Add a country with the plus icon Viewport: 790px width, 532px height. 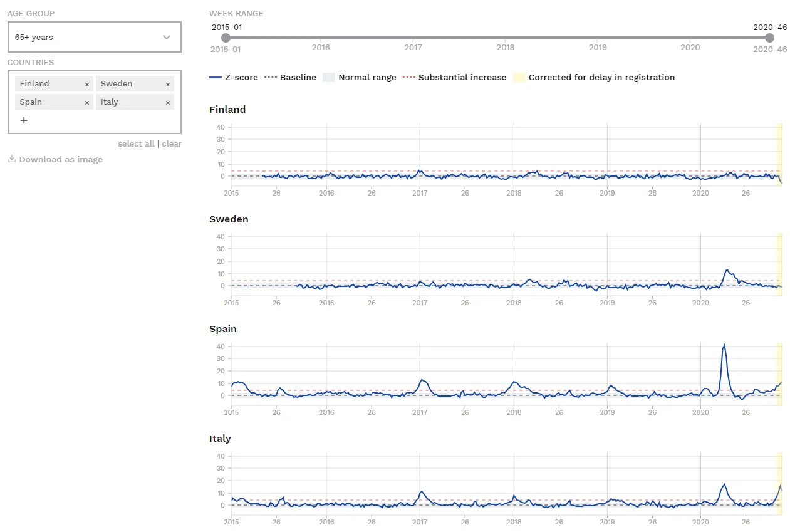point(24,120)
